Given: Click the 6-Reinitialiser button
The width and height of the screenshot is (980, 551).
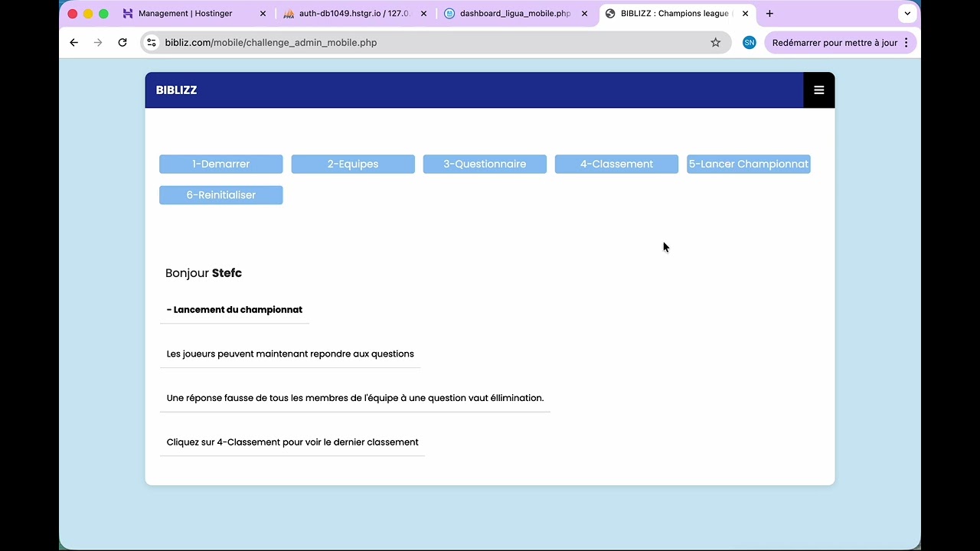Looking at the screenshot, I should pos(221,195).
